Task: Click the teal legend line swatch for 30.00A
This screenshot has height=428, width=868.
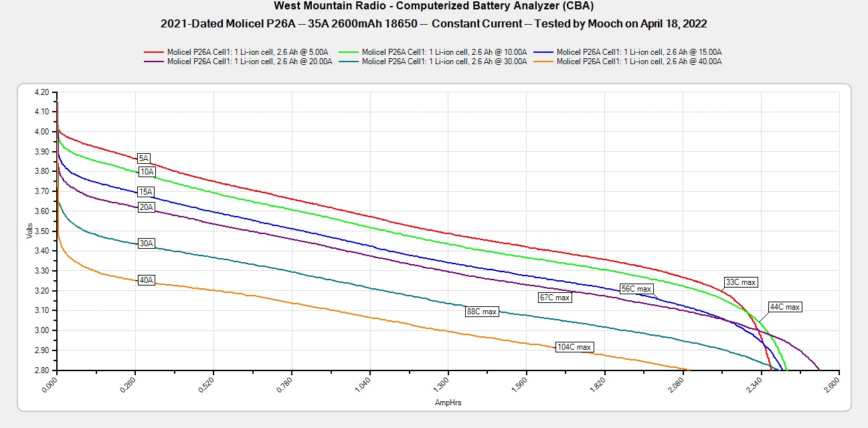Action: point(349,62)
